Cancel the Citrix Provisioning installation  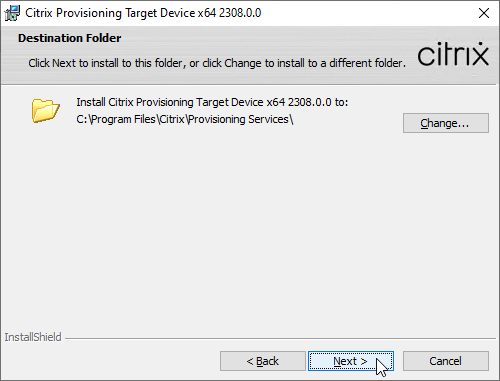(446, 361)
